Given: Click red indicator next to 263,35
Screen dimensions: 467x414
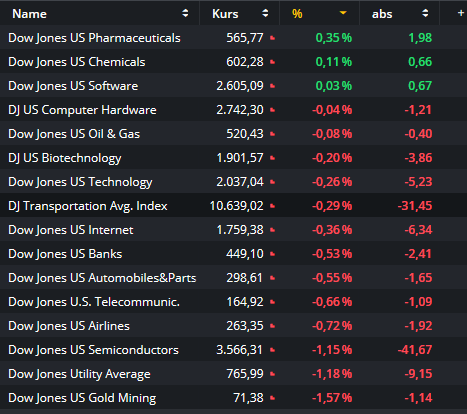Looking at the screenshot, I should pos(272,326).
